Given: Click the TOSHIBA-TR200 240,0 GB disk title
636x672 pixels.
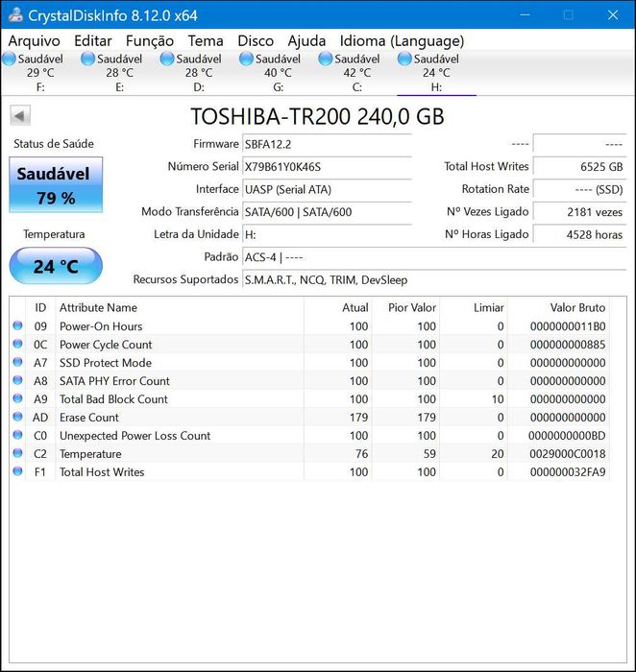Looking at the screenshot, I should point(317,116).
